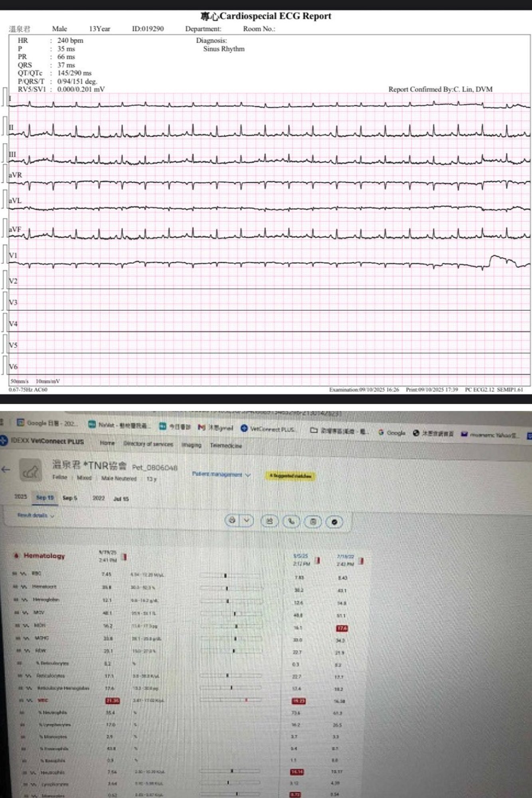The height and width of the screenshot is (798, 532).
Task: Click the WBC reference range indicator bar
Action: click(x=231, y=700)
